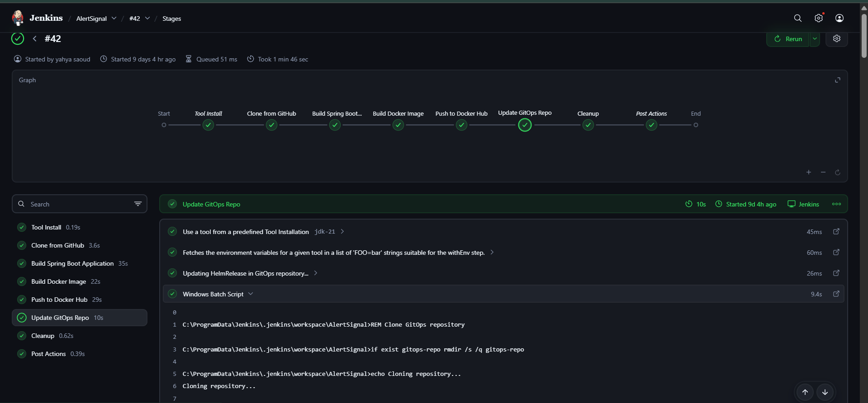Zoom out the pipeline graph
This screenshot has height=403, width=868.
[x=823, y=172]
